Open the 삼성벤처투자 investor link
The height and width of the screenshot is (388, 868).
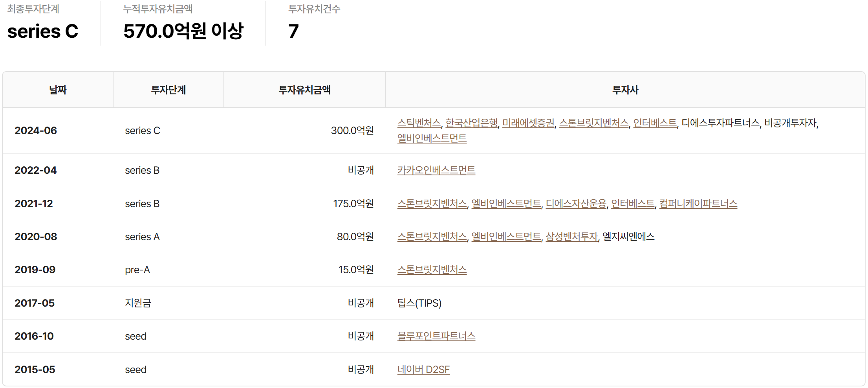click(571, 237)
